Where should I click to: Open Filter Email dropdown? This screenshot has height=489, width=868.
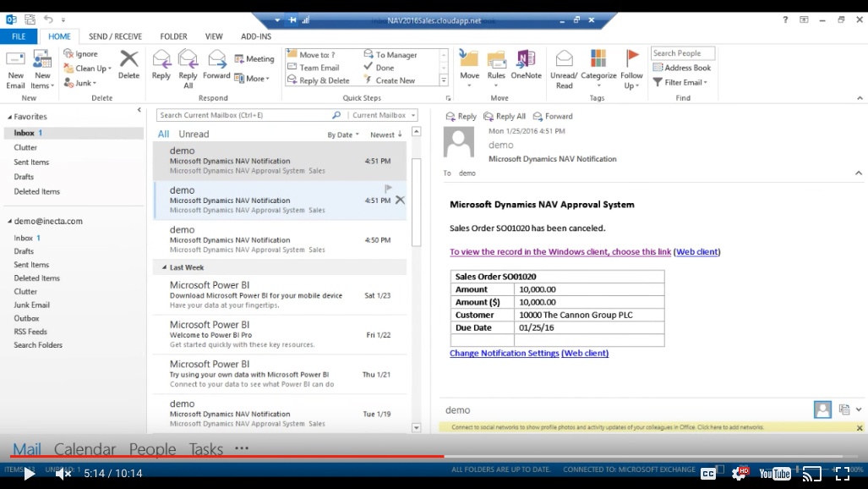680,82
